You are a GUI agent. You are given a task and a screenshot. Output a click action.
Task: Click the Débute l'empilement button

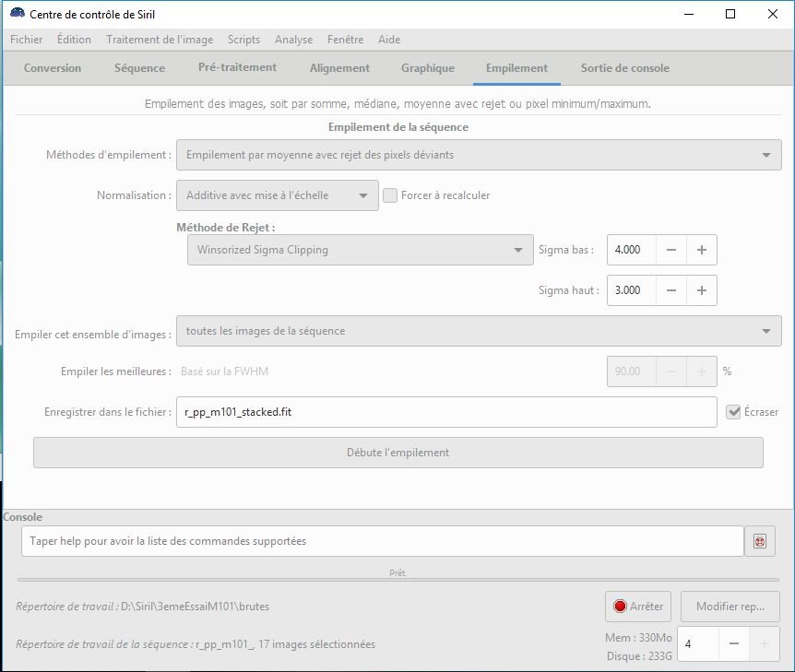pyautogui.click(x=398, y=453)
